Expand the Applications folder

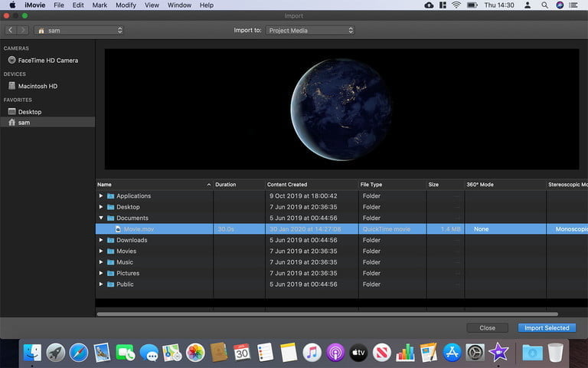[x=101, y=196]
